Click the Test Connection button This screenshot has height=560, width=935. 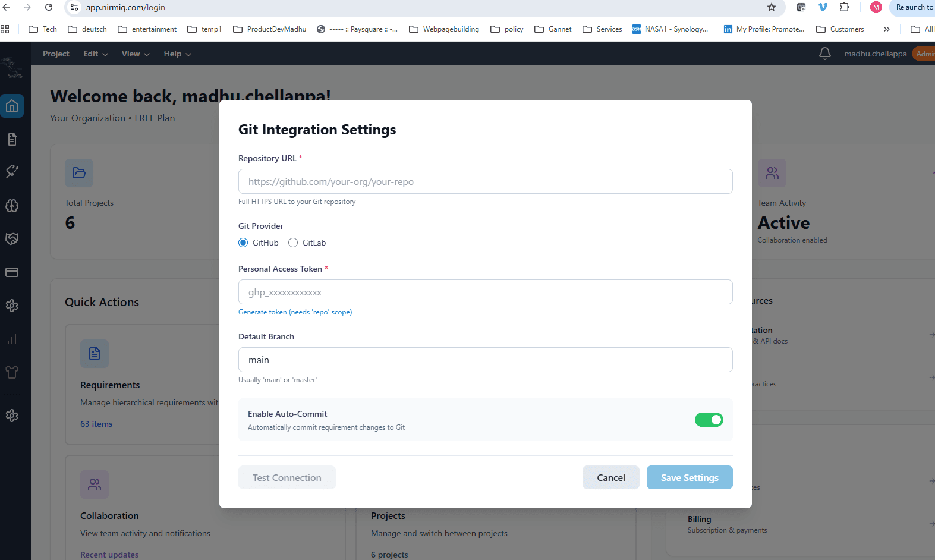(x=287, y=477)
